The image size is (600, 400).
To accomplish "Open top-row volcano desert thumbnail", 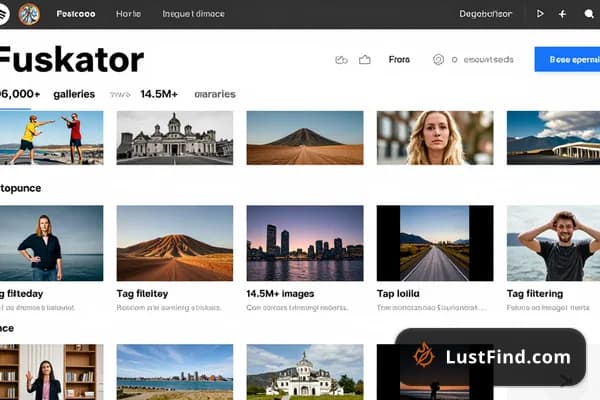I will pos(305,138).
